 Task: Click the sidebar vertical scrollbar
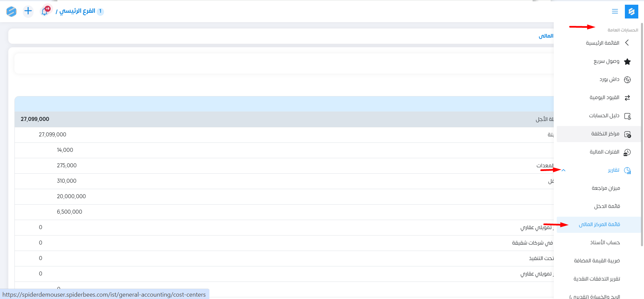click(642, 134)
